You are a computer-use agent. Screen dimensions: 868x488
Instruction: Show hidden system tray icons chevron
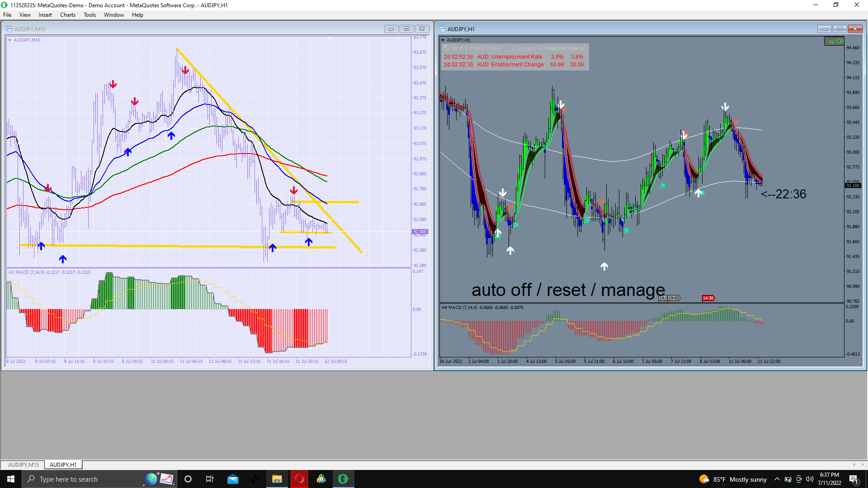[x=777, y=479]
